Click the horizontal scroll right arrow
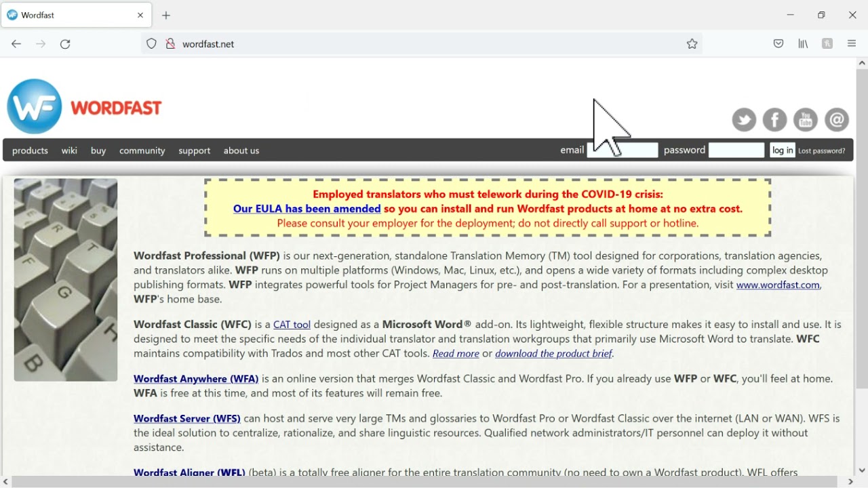 coord(850,482)
